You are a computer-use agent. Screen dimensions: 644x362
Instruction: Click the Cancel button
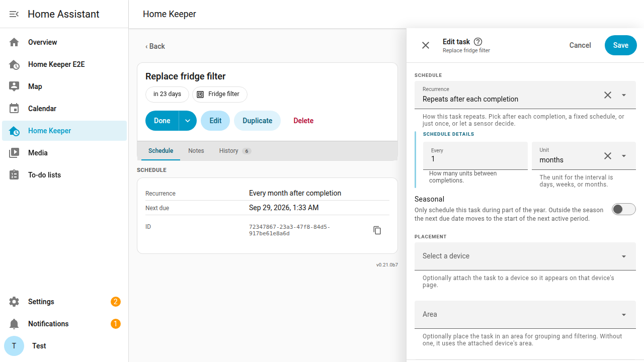(580, 45)
